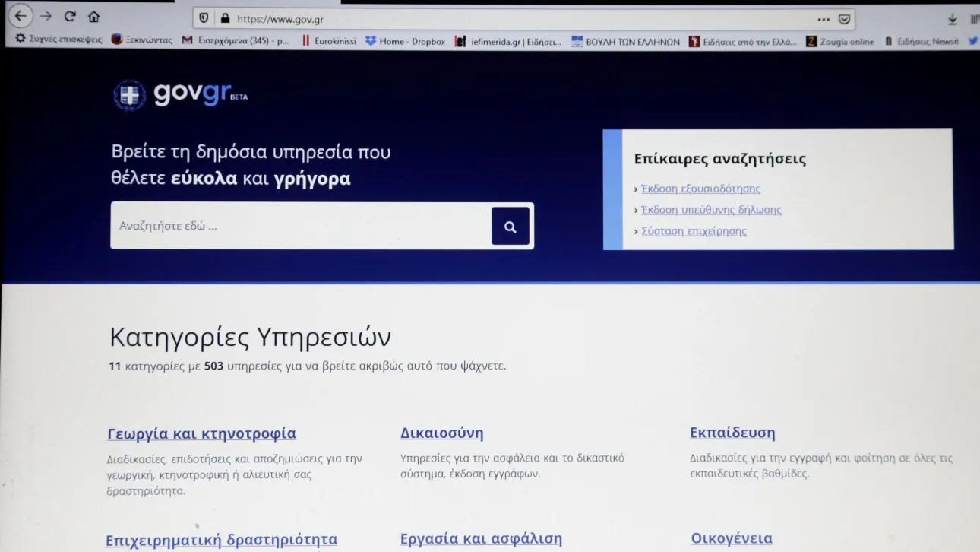The height and width of the screenshot is (552, 980).
Task: Open the Firefox home page
Action: 93,15
